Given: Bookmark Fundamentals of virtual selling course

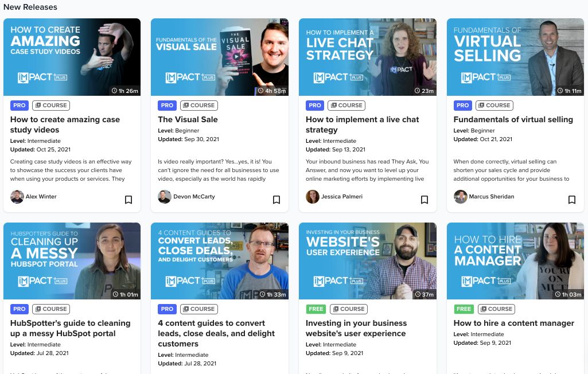Looking at the screenshot, I should pos(572,200).
